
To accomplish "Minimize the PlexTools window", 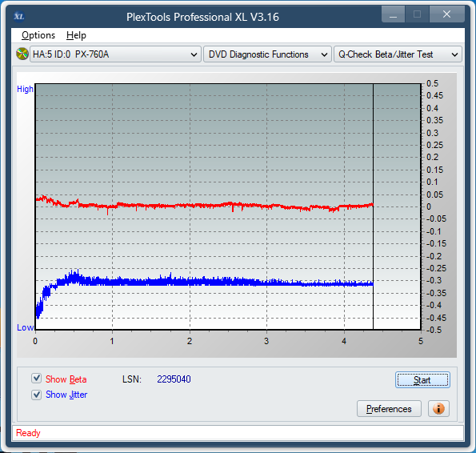I will (x=393, y=14).
